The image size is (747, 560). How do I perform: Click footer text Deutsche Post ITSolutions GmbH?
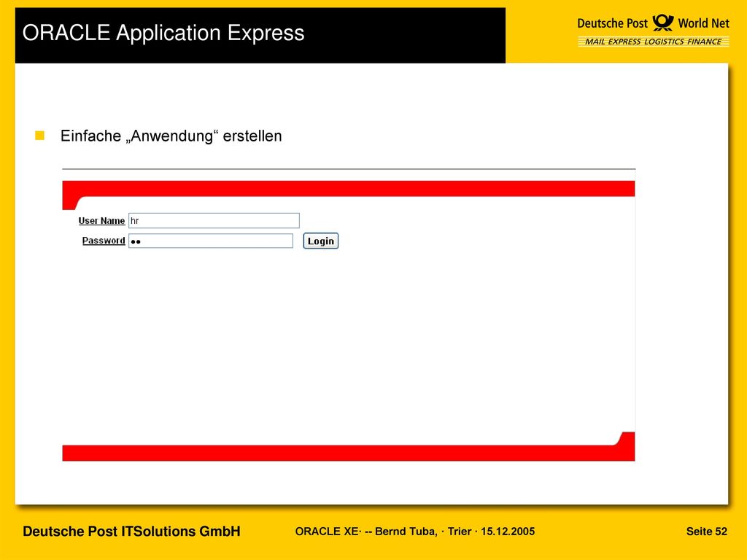click(131, 532)
